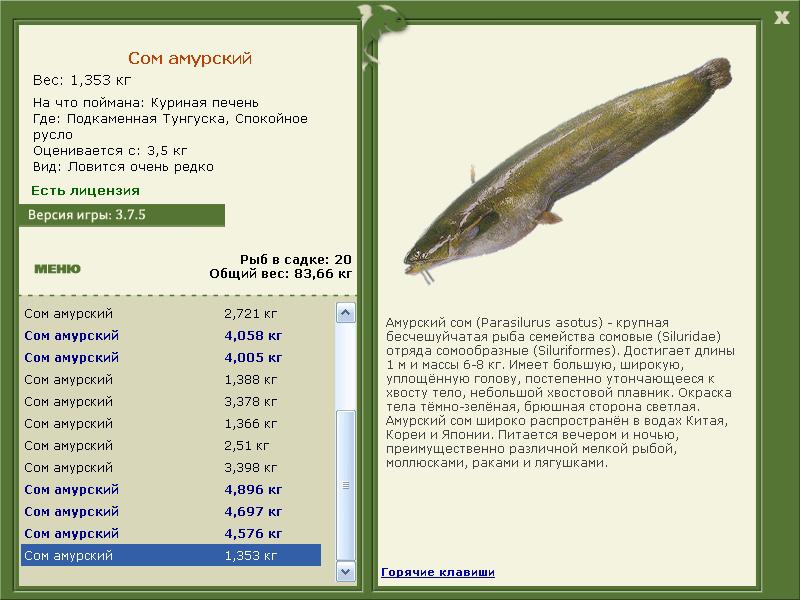Open the МЕНЮ button

point(57,269)
